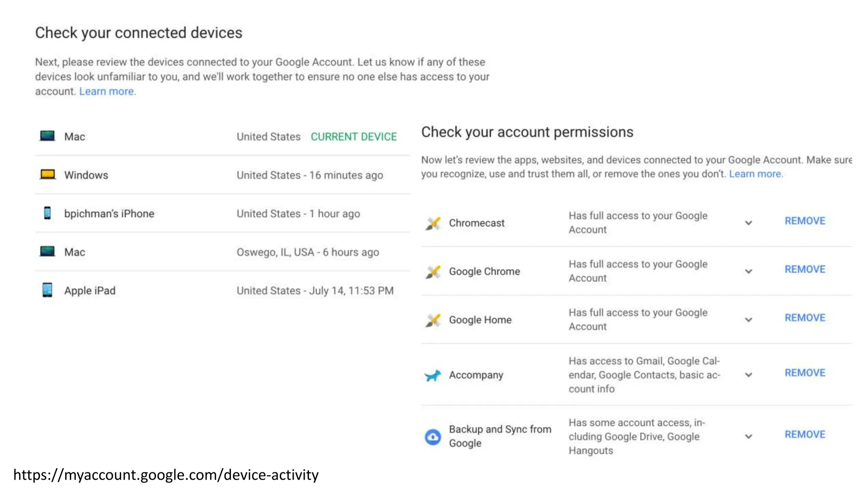Remove Backup and Sync from Google
This screenshot has width=868, height=488.
pos(805,434)
